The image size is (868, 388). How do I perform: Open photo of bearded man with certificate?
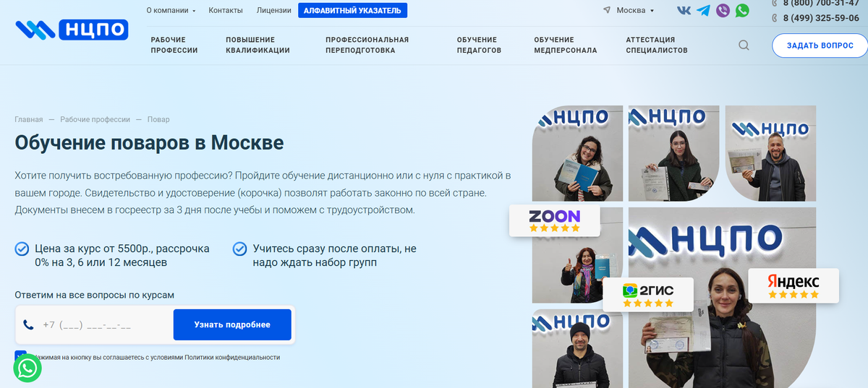770,152
